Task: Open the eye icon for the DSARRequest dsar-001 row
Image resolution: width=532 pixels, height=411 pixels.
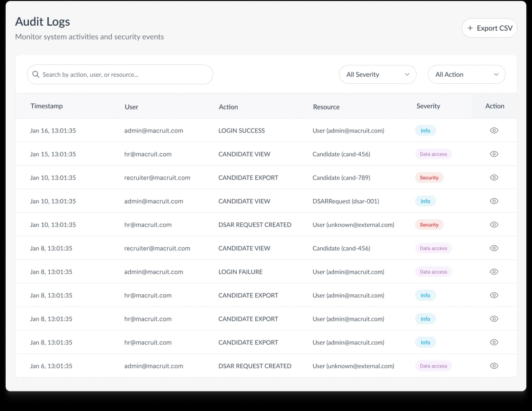Action: coord(494,201)
